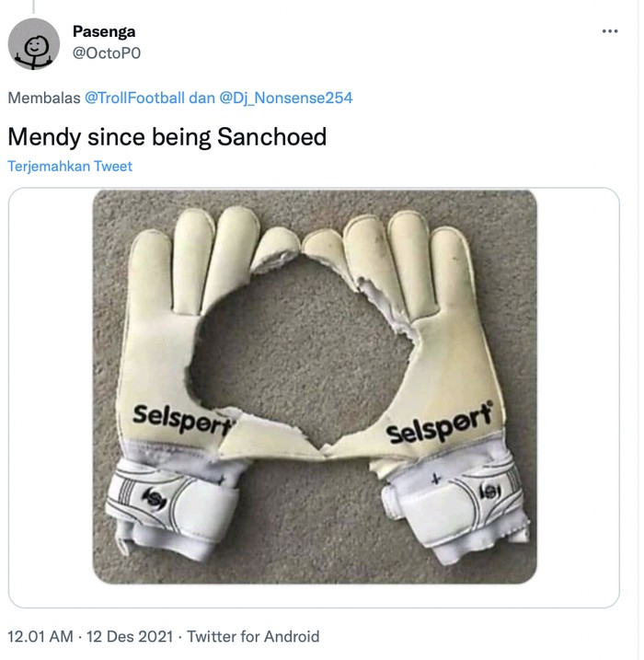Open the Pasenga display name profile

[103, 31]
